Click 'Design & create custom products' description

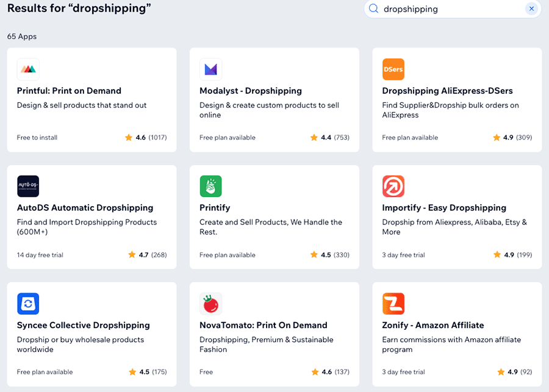click(x=269, y=110)
